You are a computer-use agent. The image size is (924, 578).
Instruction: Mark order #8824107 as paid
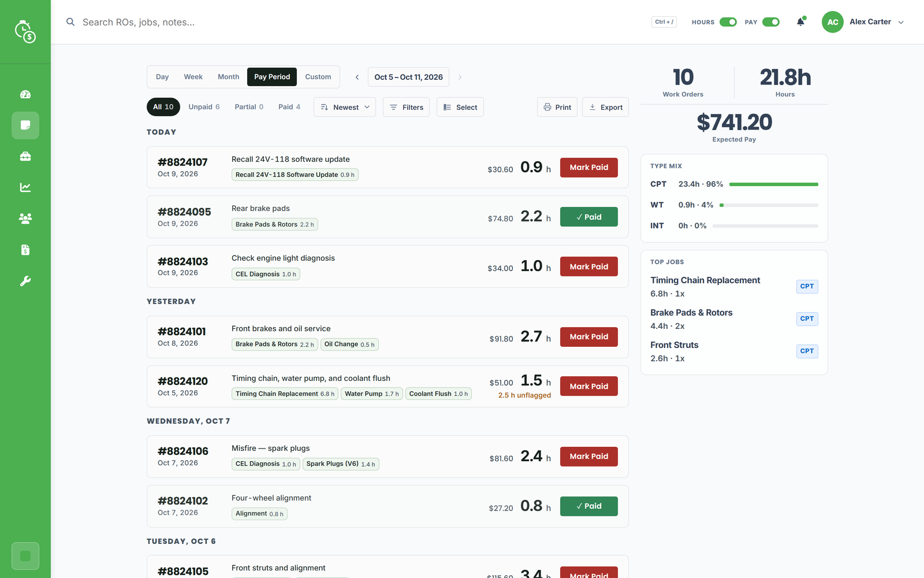coord(588,168)
